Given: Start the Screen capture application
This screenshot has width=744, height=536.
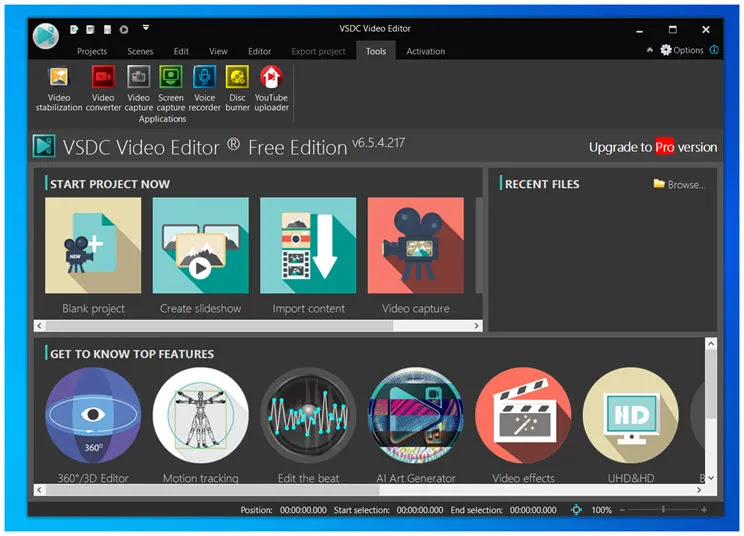Looking at the screenshot, I should point(171,89).
